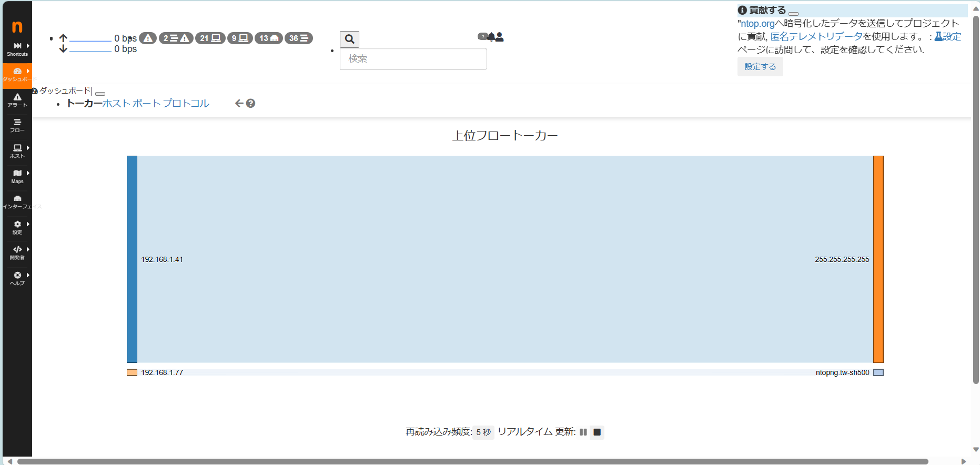Pause the realtime updates
The height and width of the screenshot is (465, 980).
(583, 432)
